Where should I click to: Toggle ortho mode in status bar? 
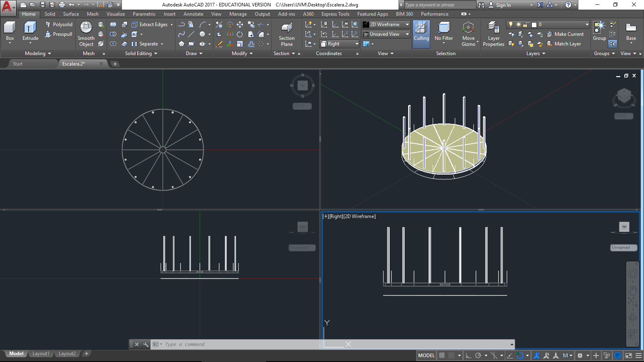coord(468,356)
